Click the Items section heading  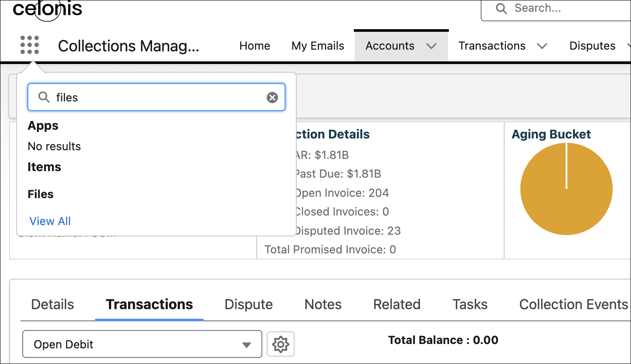pos(44,167)
